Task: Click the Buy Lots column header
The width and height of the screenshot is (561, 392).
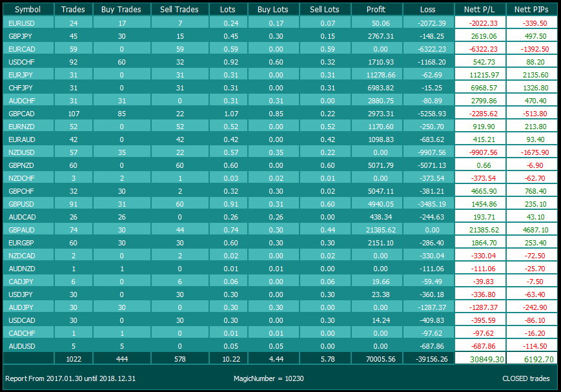Action: click(273, 9)
